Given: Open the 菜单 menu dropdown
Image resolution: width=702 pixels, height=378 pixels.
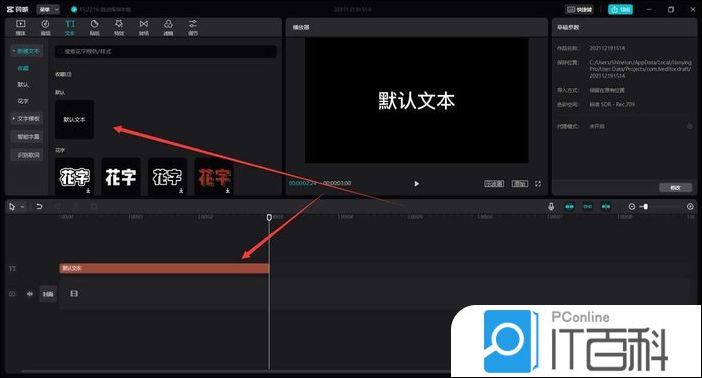Looking at the screenshot, I should (48, 9).
